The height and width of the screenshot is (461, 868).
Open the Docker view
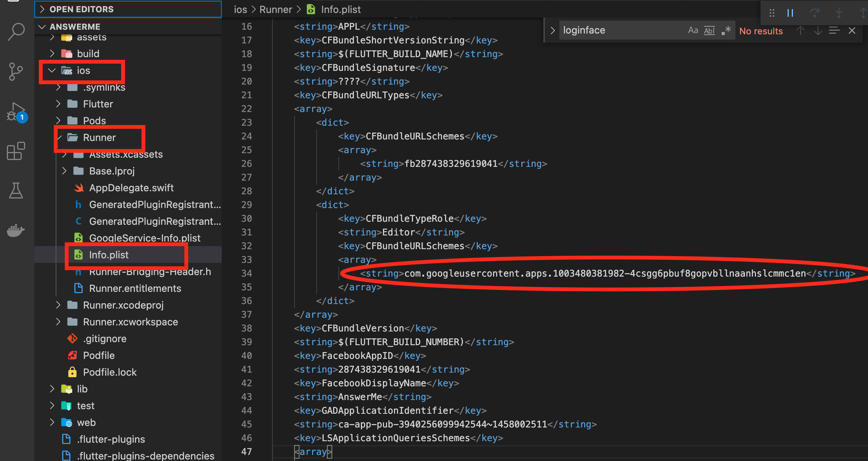coord(16,230)
